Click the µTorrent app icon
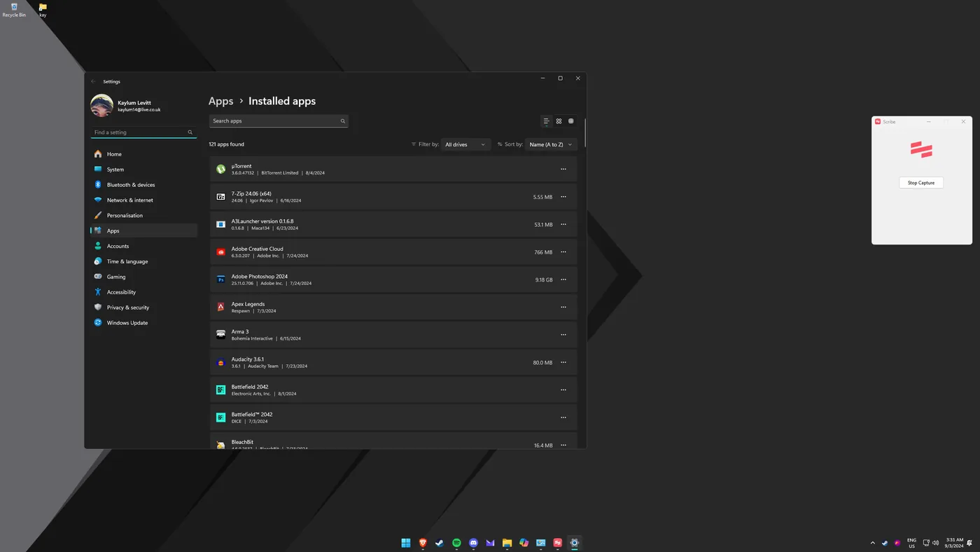This screenshot has width=980, height=552. pos(220,170)
